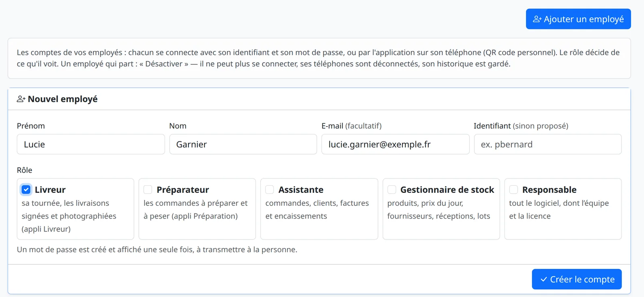Check the Responsable role checkbox

[x=514, y=190]
